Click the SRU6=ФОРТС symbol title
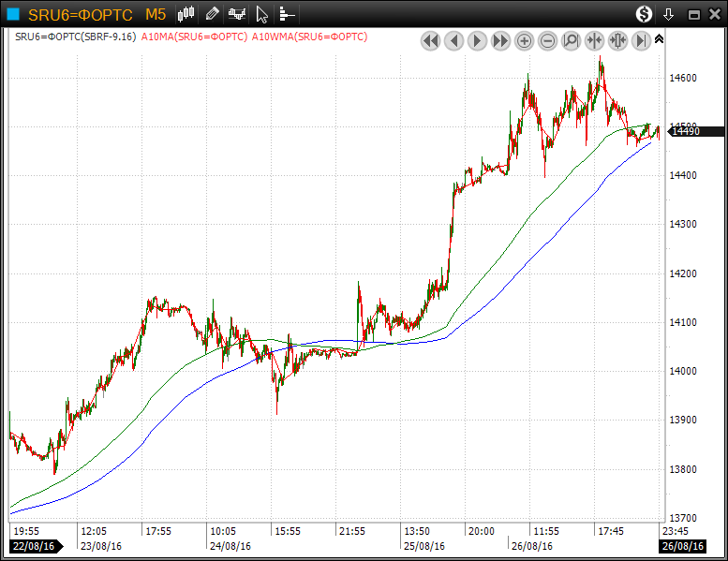The image size is (728, 561). (x=80, y=14)
